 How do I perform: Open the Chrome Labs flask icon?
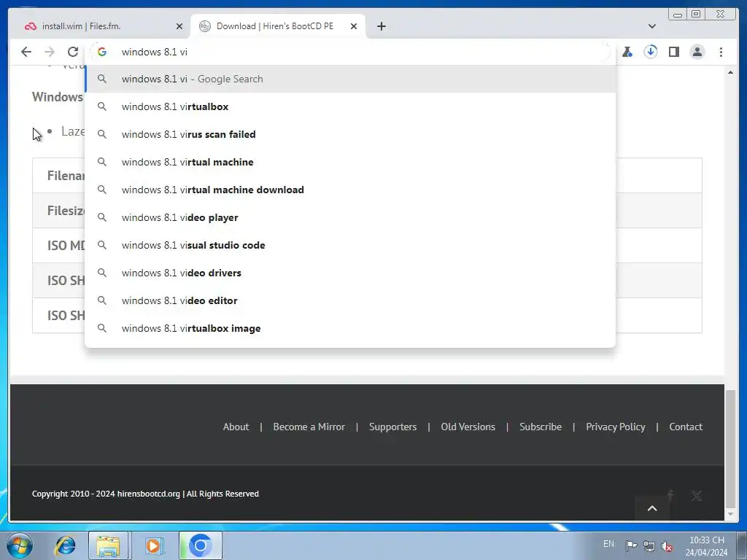click(x=627, y=52)
